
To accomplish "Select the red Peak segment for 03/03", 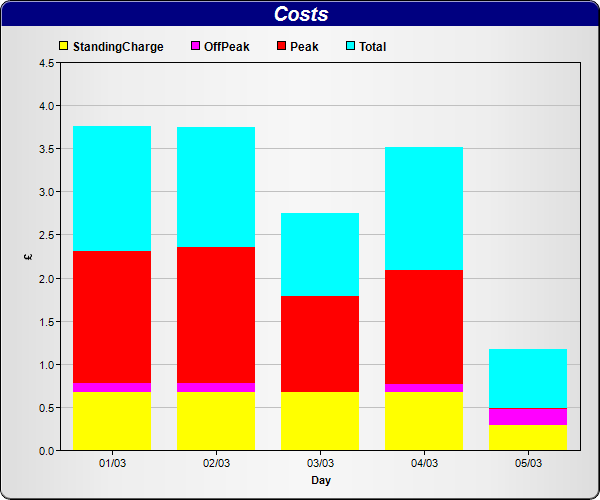I will click(x=320, y=343).
